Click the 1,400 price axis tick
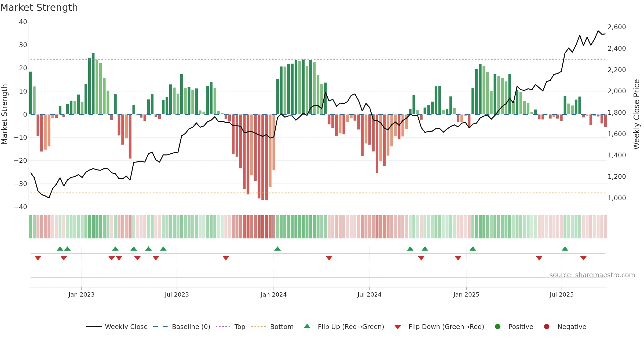Screen dimensions: 644x362 click(617, 155)
